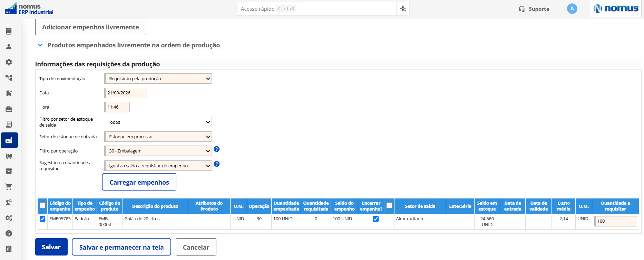Click the person icon in sidebar
644x260 pixels.
[x=9, y=47]
